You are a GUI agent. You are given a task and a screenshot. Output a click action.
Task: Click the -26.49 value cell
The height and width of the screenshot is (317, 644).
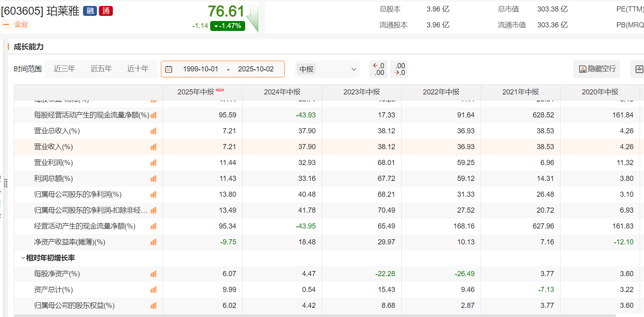click(464, 274)
